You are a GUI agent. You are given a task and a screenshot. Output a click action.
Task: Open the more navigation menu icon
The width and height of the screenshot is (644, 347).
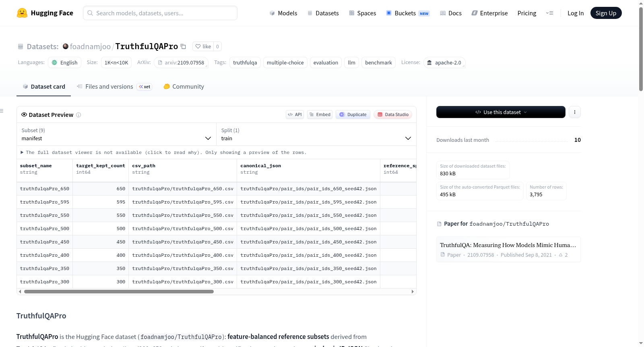point(549,13)
